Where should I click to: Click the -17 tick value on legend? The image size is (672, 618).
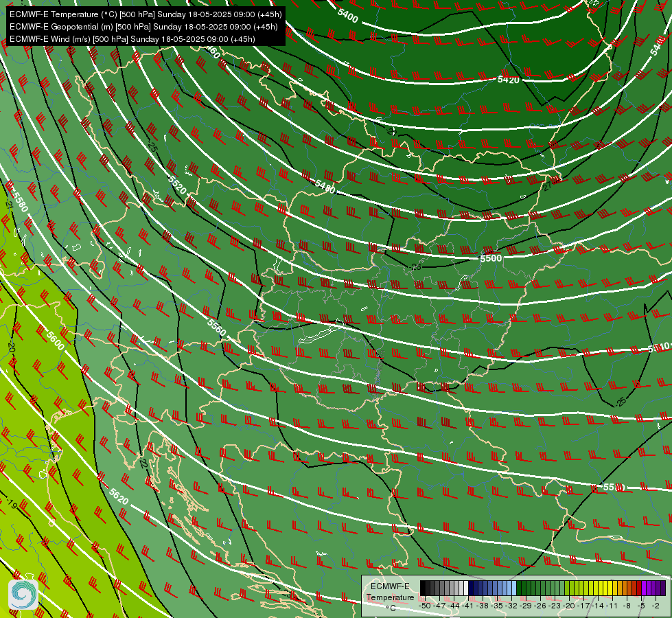pos(583,606)
